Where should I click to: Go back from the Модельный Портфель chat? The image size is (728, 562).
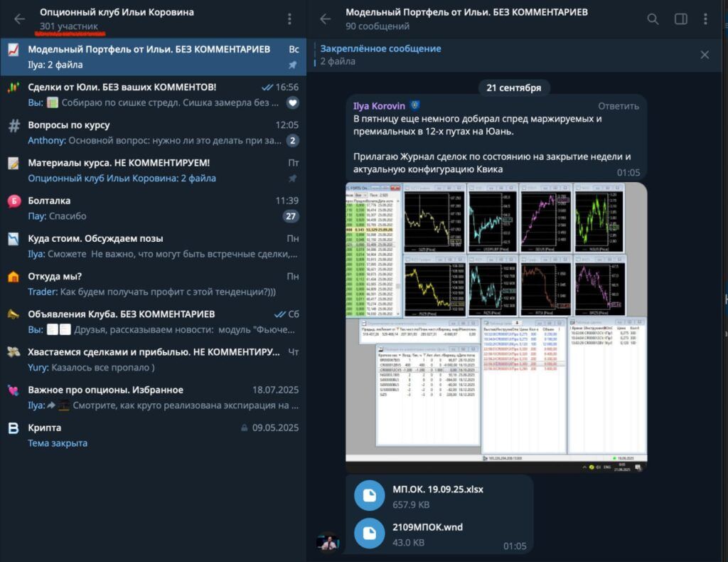[326, 19]
